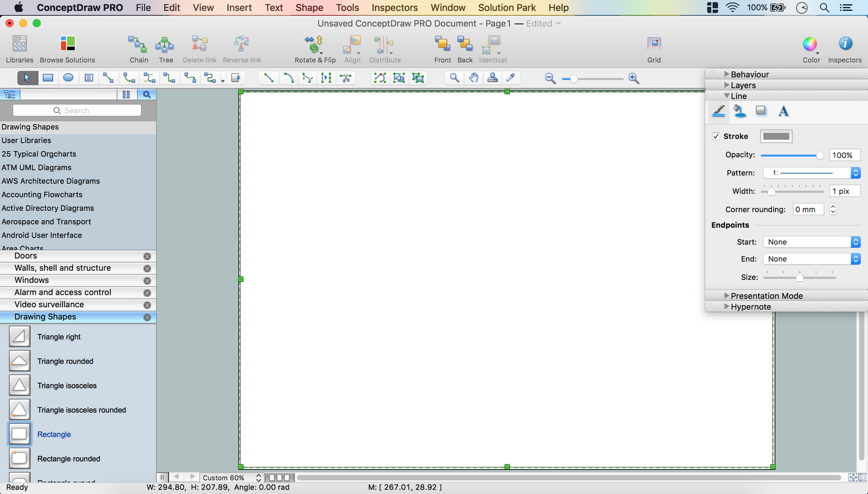
Task: Open the Inspectors menu
Action: point(395,8)
